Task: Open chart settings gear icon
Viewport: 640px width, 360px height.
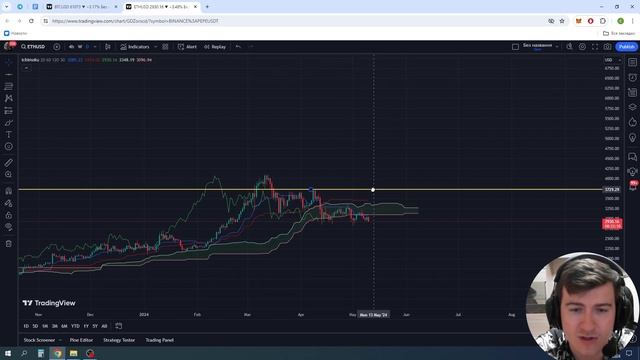Action: click(582, 47)
